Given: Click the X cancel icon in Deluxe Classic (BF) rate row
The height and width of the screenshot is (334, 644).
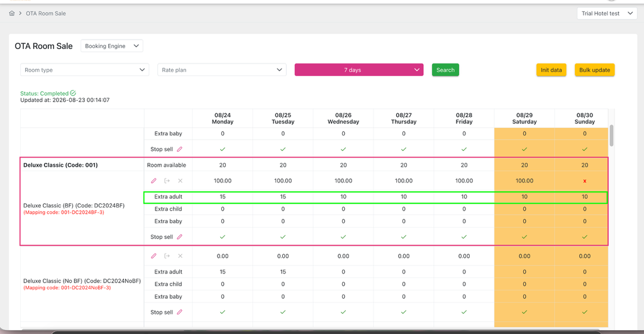Looking at the screenshot, I should click(x=180, y=181).
